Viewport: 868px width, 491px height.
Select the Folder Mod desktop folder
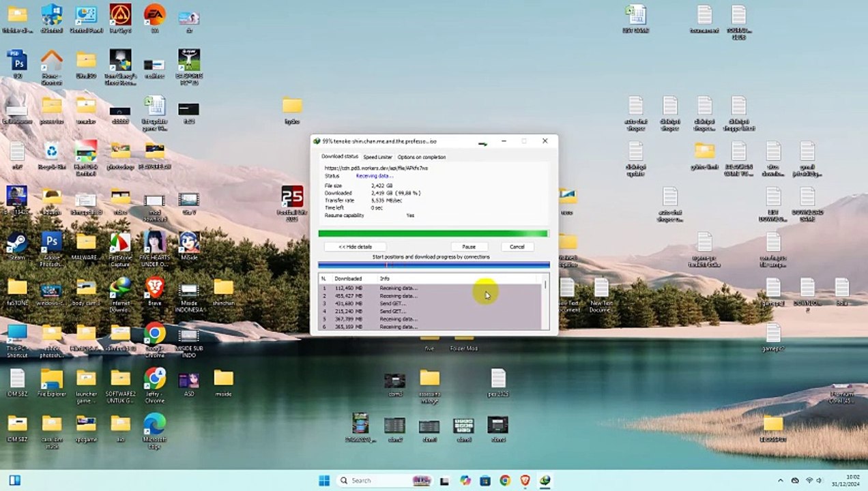(463, 343)
